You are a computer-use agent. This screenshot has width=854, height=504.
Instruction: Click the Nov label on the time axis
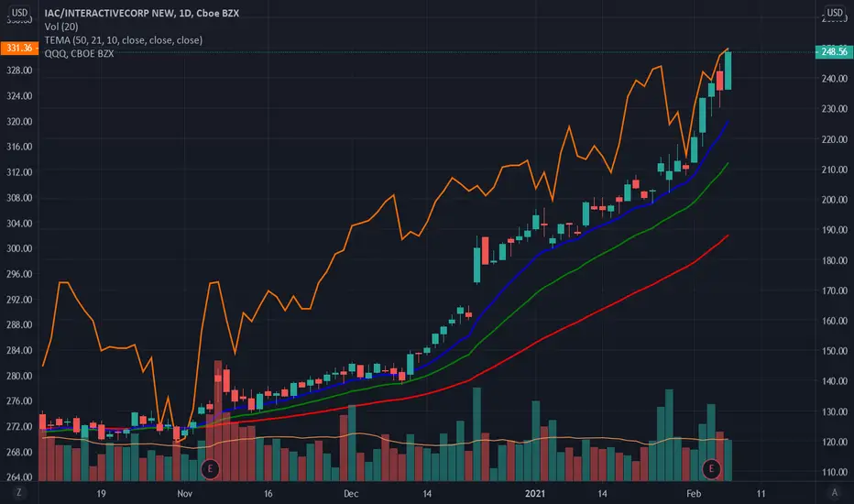[x=184, y=494]
